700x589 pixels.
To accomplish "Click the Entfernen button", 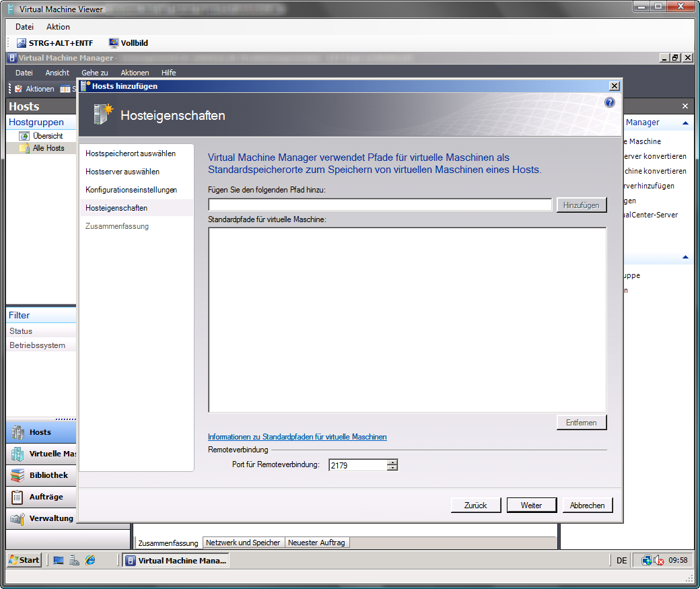I will (x=582, y=423).
